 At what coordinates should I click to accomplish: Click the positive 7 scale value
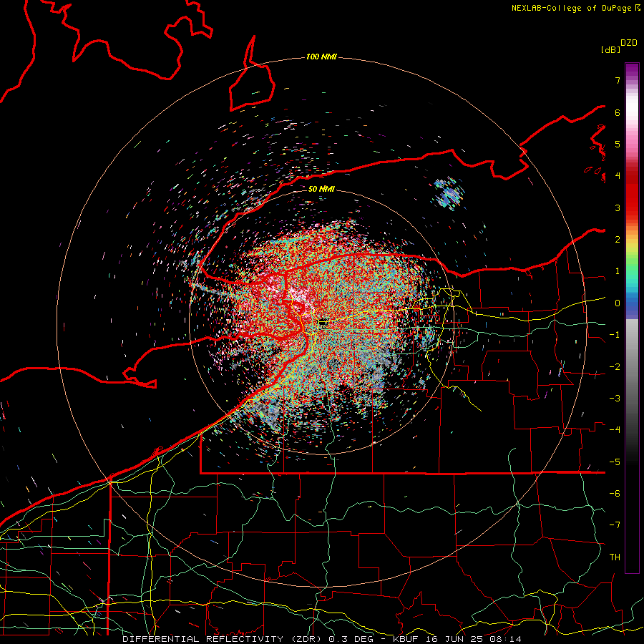pyautogui.click(x=618, y=80)
